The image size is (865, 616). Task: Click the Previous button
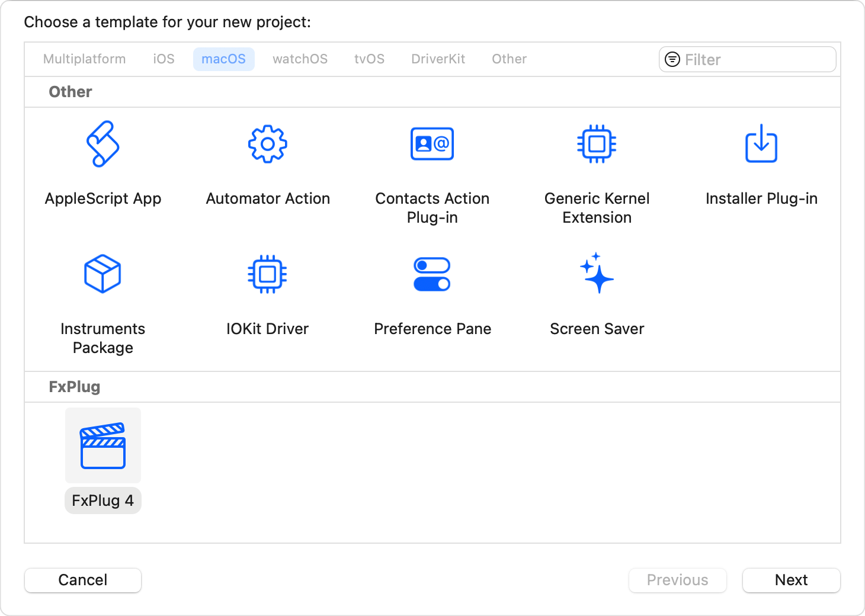coord(677,580)
